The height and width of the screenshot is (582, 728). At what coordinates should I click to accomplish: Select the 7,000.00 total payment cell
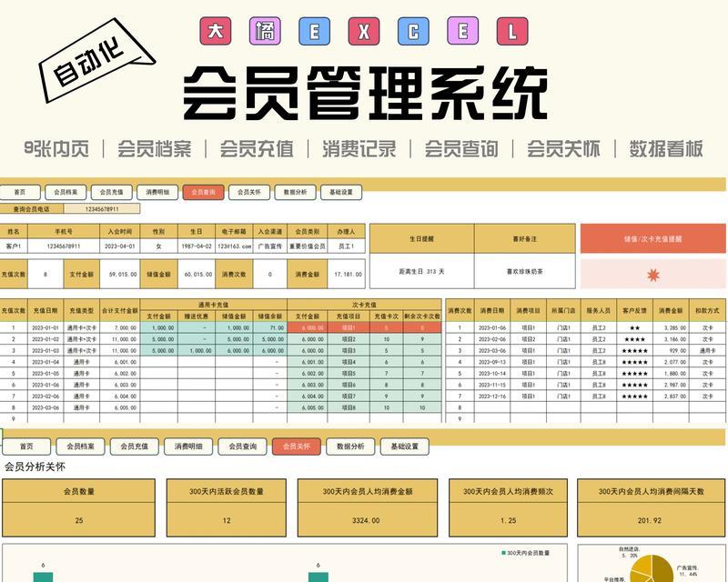[x=120, y=327]
